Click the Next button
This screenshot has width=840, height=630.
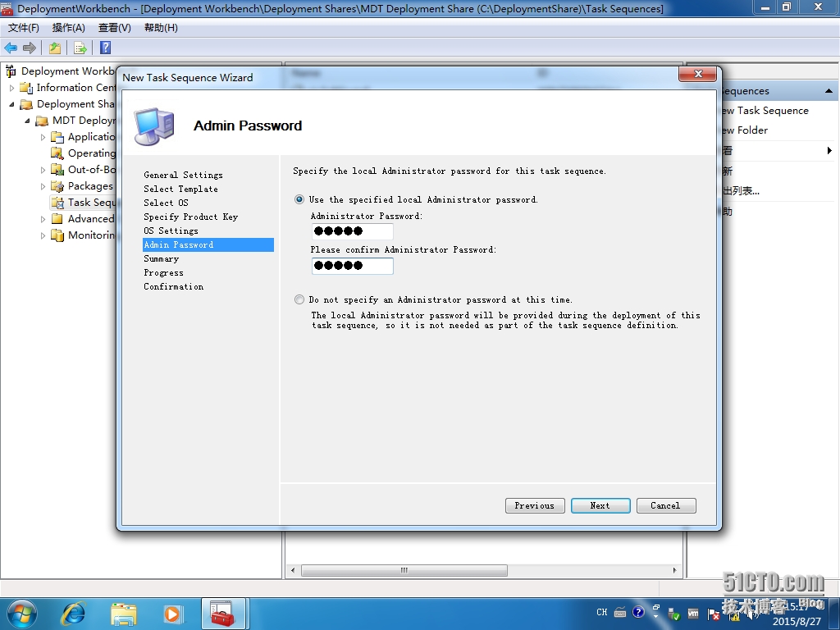(x=600, y=505)
